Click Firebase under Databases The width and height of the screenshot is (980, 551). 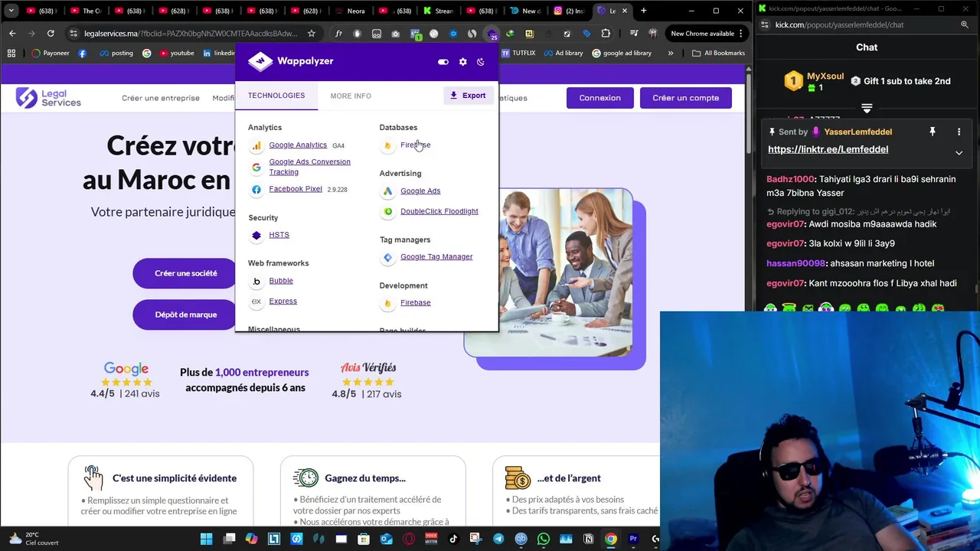415,145
